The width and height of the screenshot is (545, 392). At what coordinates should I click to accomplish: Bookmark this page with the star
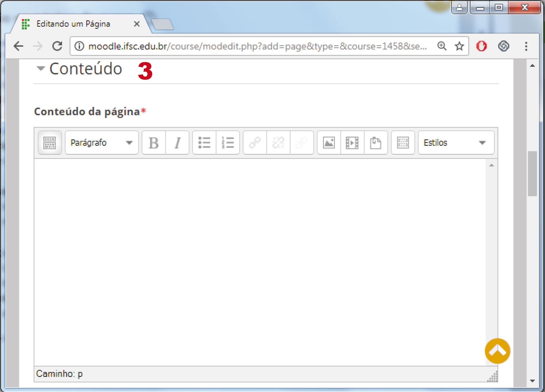tap(459, 46)
